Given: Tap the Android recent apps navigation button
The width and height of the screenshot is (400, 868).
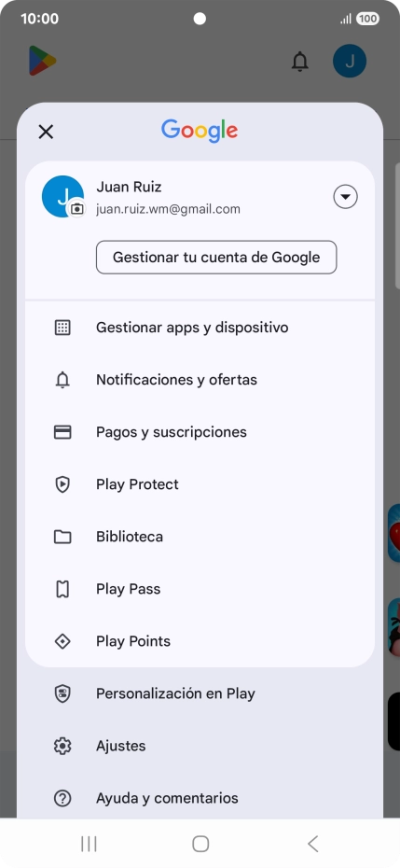Looking at the screenshot, I should pyautogui.click(x=89, y=844).
